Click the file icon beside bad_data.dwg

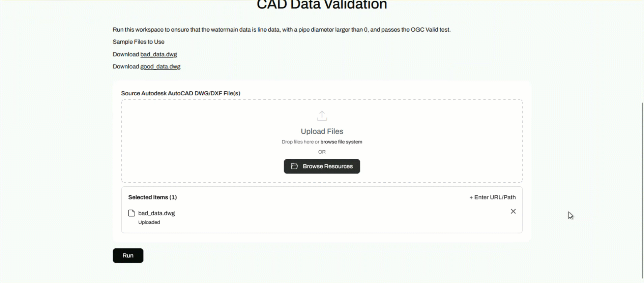tap(131, 213)
